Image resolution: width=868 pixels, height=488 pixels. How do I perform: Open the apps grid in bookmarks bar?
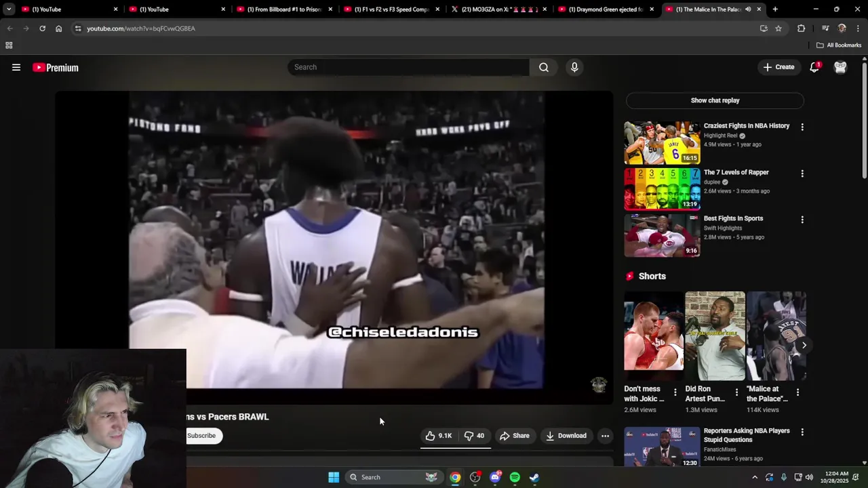(x=9, y=45)
